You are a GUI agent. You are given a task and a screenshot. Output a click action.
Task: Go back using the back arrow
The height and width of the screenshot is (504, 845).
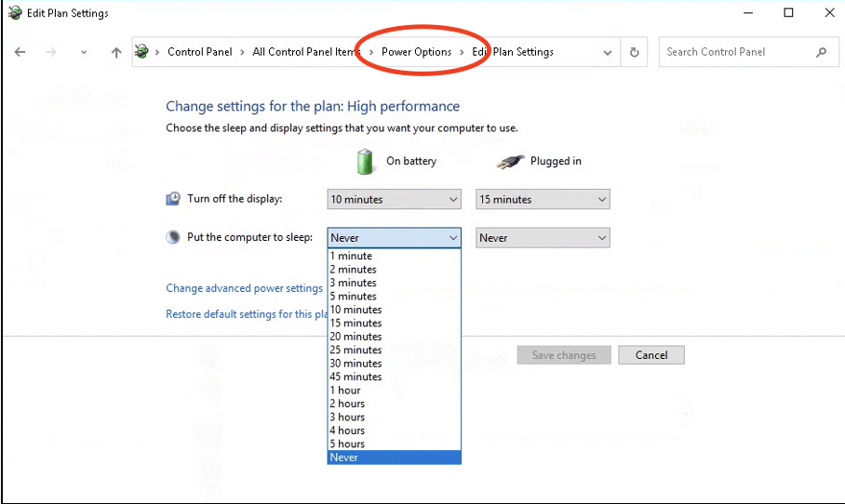click(20, 52)
